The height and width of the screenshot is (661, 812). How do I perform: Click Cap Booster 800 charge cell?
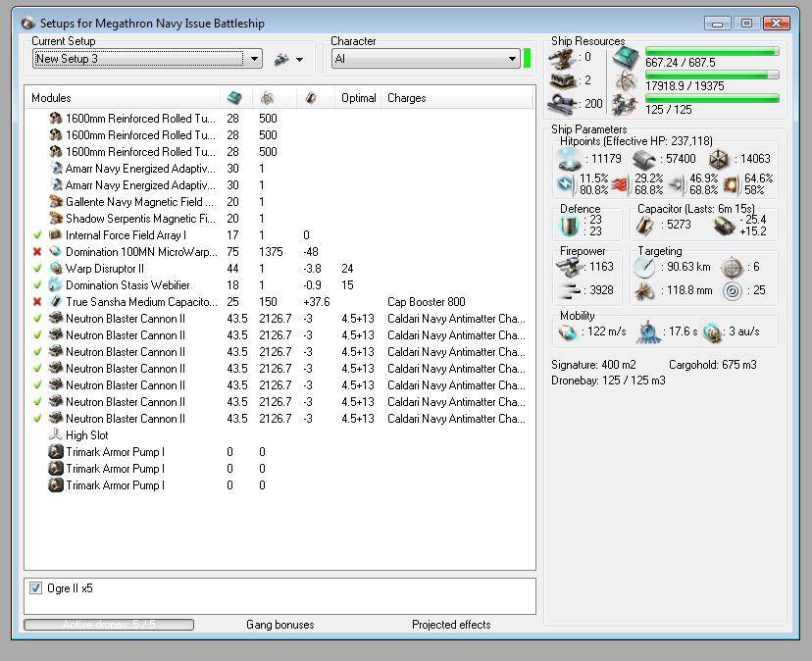[427, 302]
